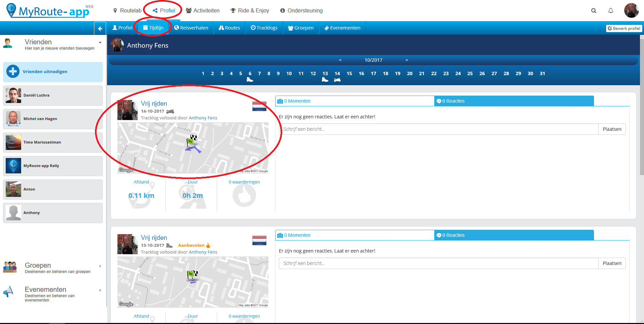Select day 6 in the timeline
644x324 pixels.
click(250, 73)
